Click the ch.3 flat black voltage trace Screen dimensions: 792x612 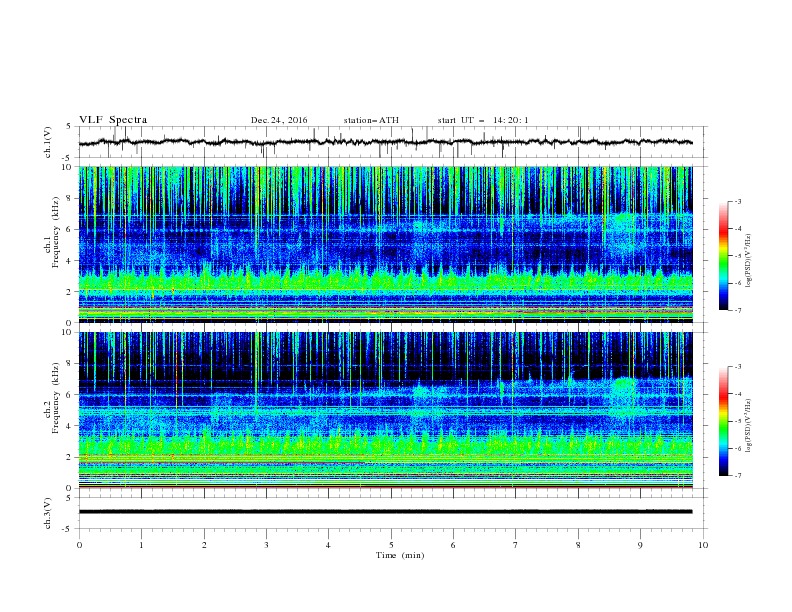pyautogui.click(x=385, y=512)
